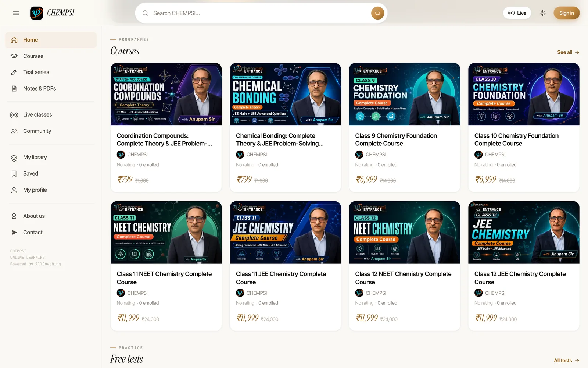Viewport: 588px width, 368px height.
Task: Open Chemical Bonding course thumbnail
Action: coord(285,94)
